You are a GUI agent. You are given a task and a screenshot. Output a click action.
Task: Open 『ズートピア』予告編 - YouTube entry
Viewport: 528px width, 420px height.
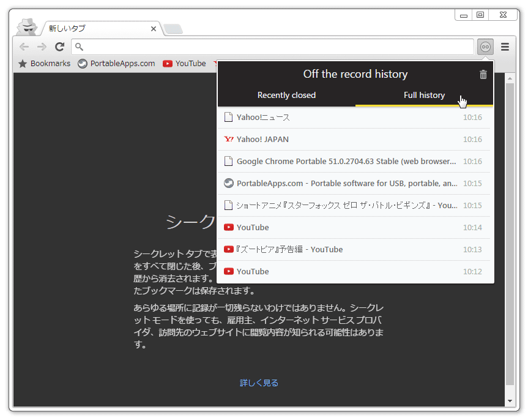(x=354, y=249)
